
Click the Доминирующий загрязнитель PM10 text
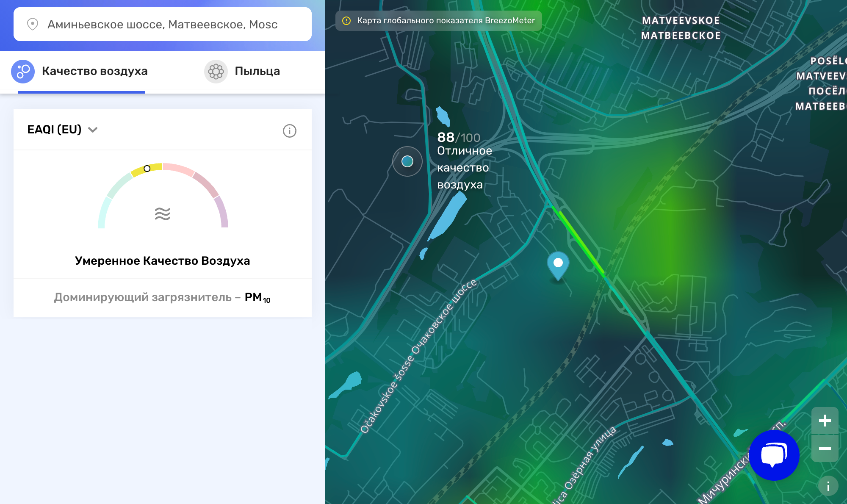(163, 298)
